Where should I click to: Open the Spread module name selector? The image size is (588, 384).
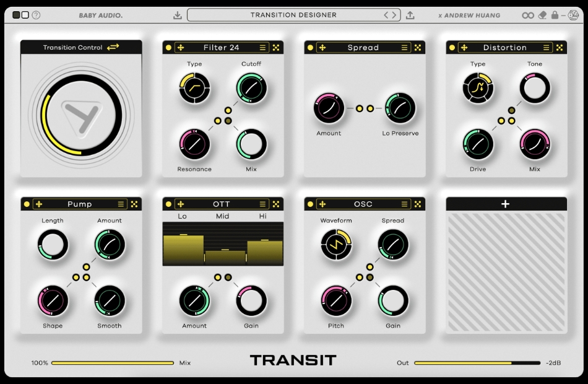pyautogui.click(x=363, y=47)
